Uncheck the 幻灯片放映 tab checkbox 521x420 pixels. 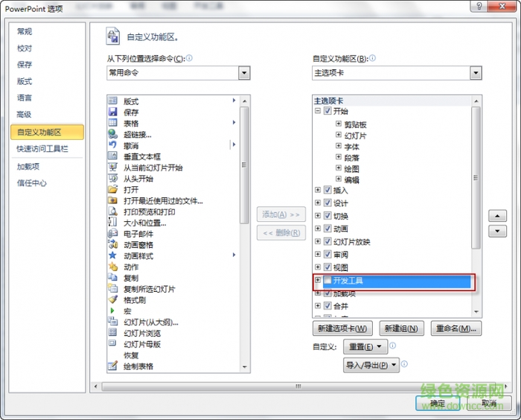(x=327, y=241)
